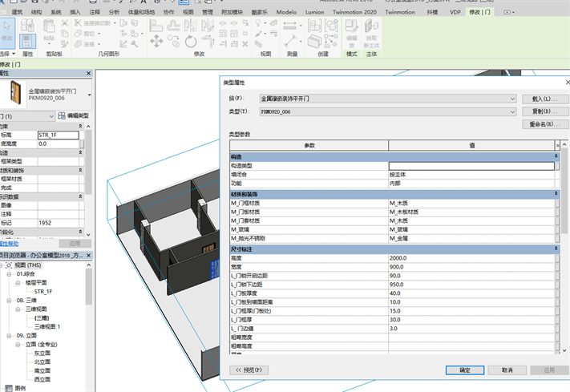
Task: Switch to the 建筑 ribbon tab
Action: pos(17,12)
